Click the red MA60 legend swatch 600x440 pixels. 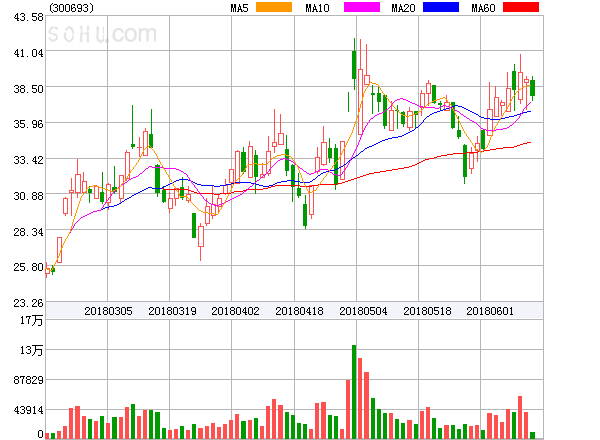click(521, 7)
